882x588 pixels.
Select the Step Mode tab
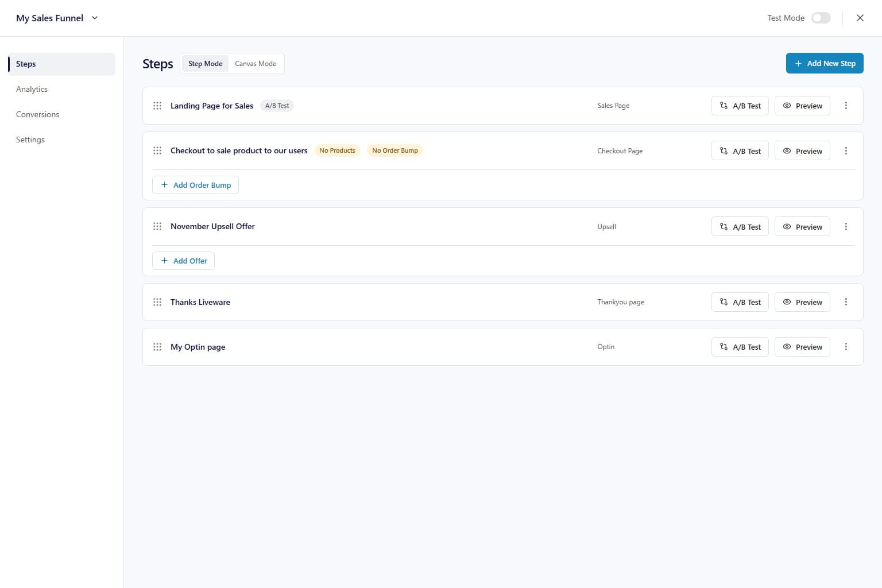click(x=206, y=64)
